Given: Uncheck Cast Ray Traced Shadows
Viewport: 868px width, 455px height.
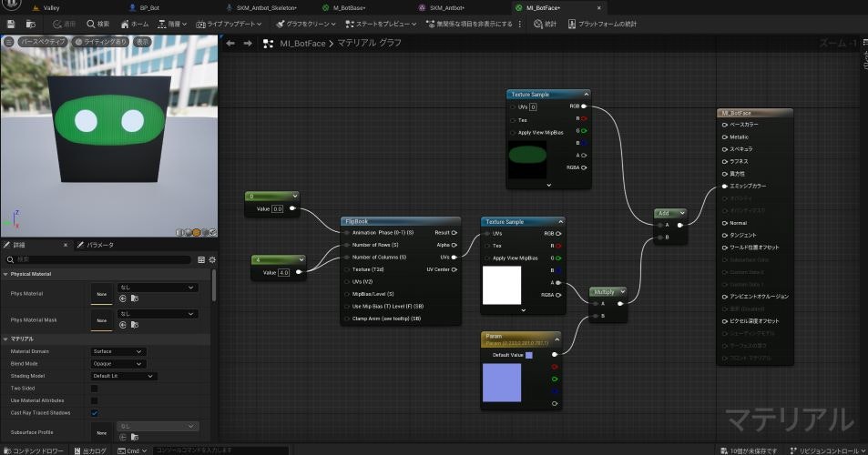Looking at the screenshot, I should [95, 413].
